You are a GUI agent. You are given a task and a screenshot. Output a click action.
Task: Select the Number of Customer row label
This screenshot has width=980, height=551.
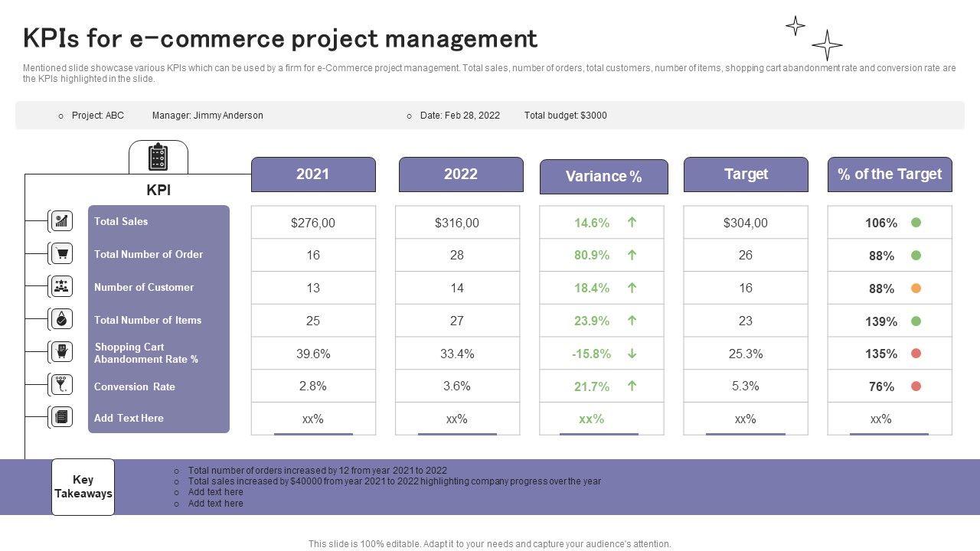[x=144, y=287]
